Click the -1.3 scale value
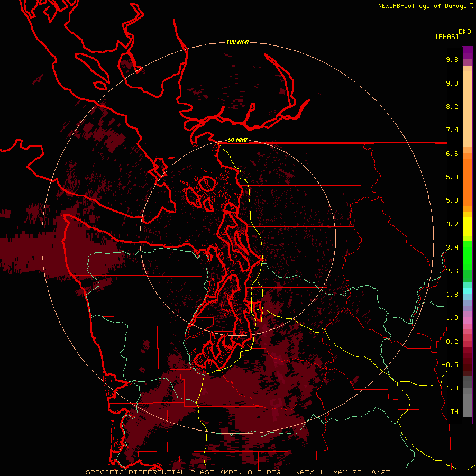This screenshot has width=476, height=476. pyautogui.click(x=450, y=388)
